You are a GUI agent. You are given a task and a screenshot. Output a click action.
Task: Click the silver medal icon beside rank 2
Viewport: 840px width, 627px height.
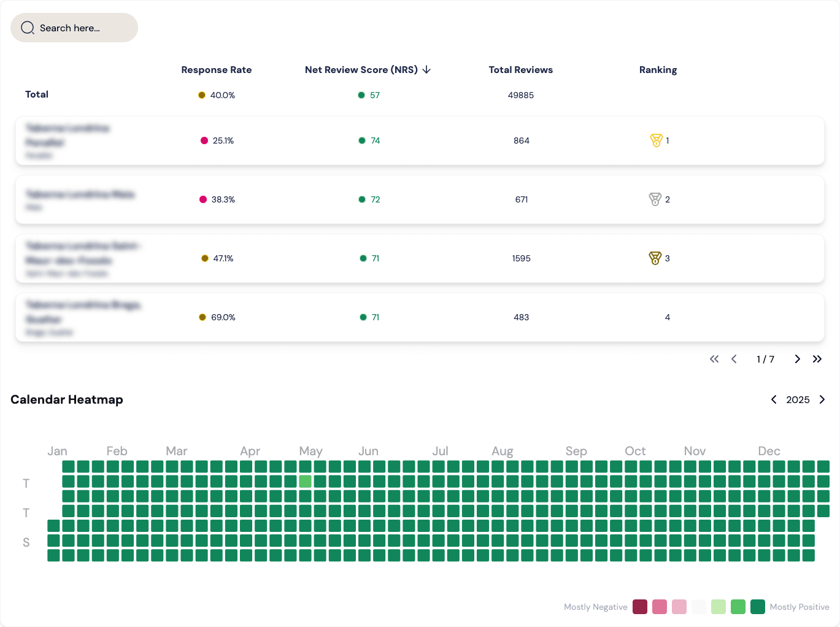655,199
